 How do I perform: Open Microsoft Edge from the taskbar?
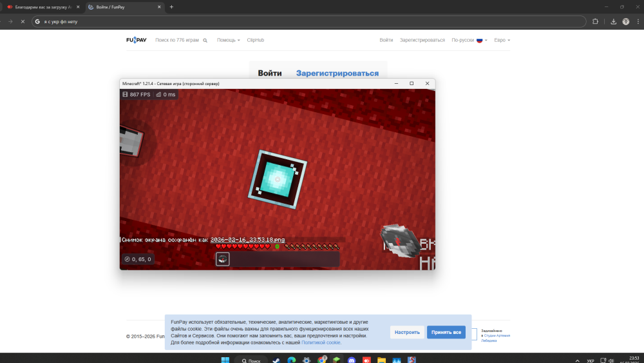(x=292, y=360)
